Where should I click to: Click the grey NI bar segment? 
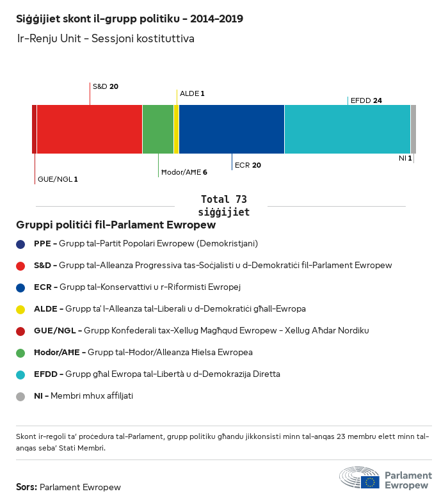pyautogui.click(x=413, y=129)
